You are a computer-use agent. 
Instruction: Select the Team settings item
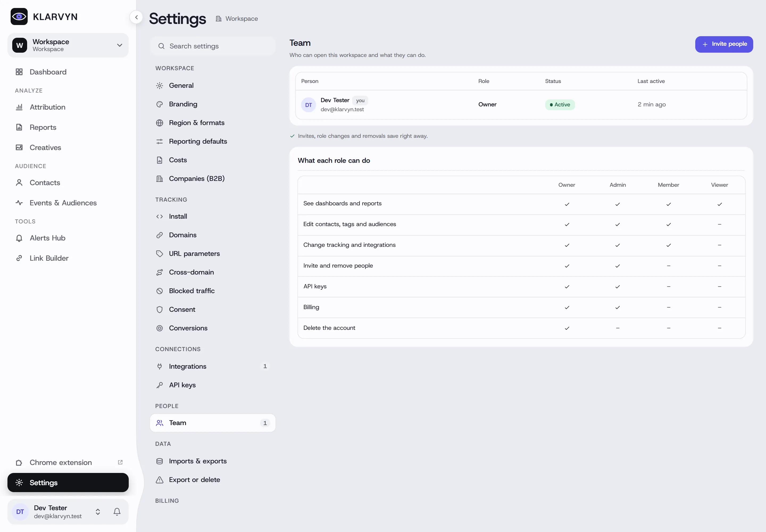point(213,423)
